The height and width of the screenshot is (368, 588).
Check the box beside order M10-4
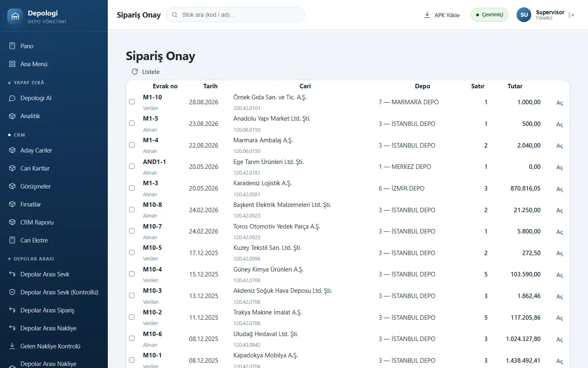tap(131, 274)
